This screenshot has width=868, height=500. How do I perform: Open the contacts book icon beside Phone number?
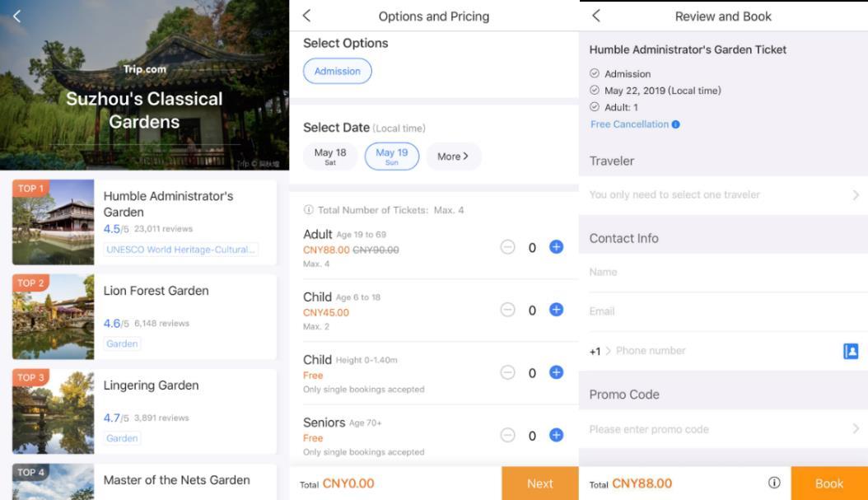click(x=851, y=351)
